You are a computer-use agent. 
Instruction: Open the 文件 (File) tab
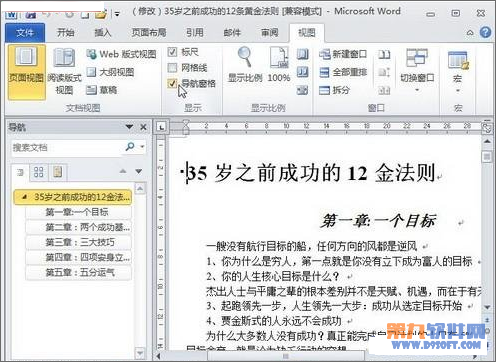[x=25, y=33]
